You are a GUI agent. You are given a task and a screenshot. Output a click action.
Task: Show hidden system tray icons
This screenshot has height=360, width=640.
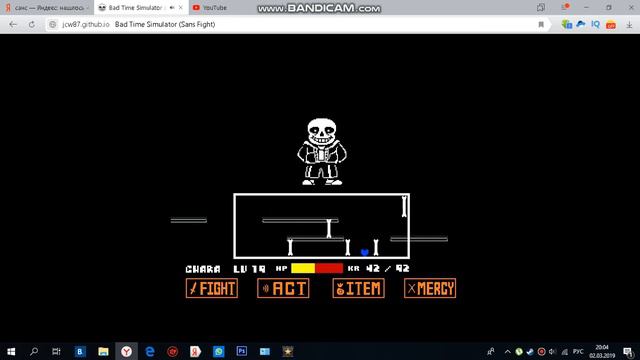coord(507,351)
